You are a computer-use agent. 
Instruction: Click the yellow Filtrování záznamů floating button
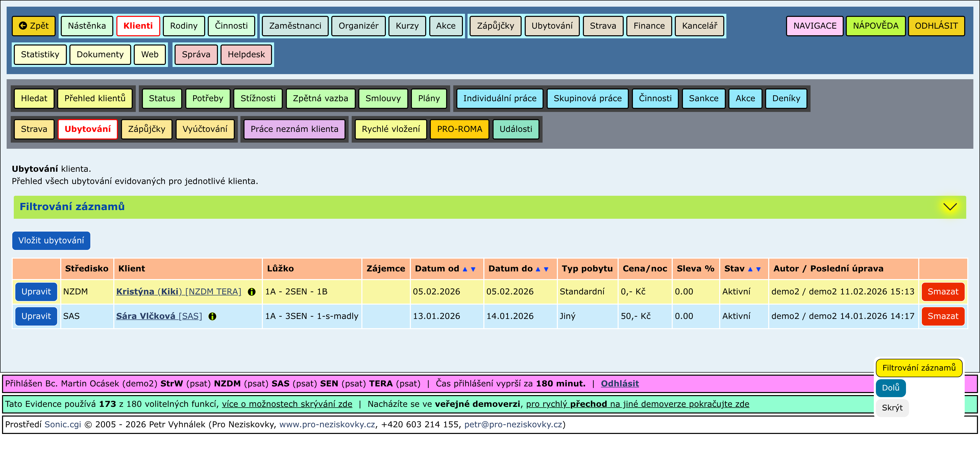tap(918, 368)
